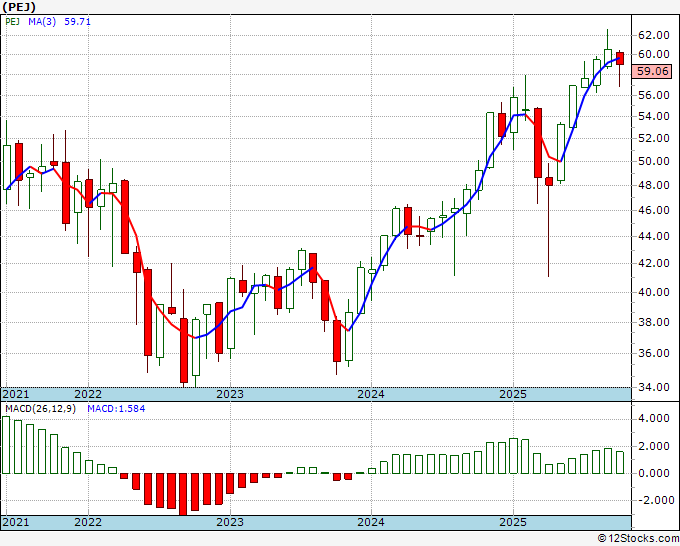Screen dimensions: 680x546
Task: Click 2021 on the MACD panel timeline
Action: (x=16, y=522)
